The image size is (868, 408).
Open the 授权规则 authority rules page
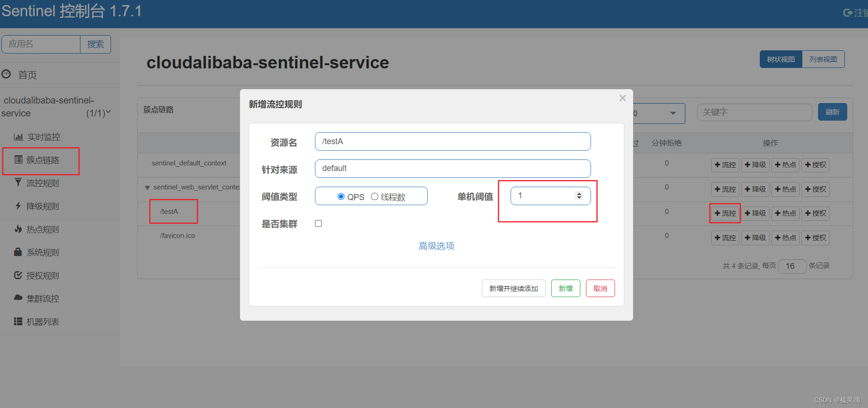[x=43, y=275]
